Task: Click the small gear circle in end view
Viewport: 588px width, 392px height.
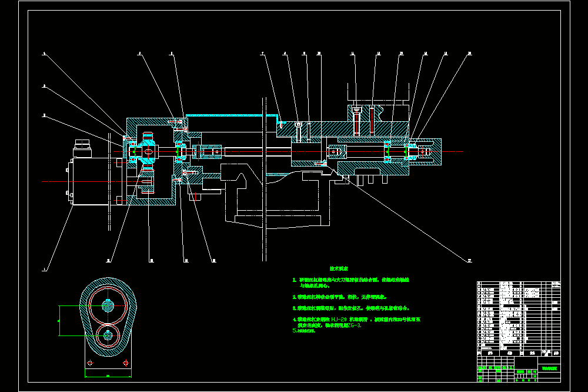Action: point(108,335)
